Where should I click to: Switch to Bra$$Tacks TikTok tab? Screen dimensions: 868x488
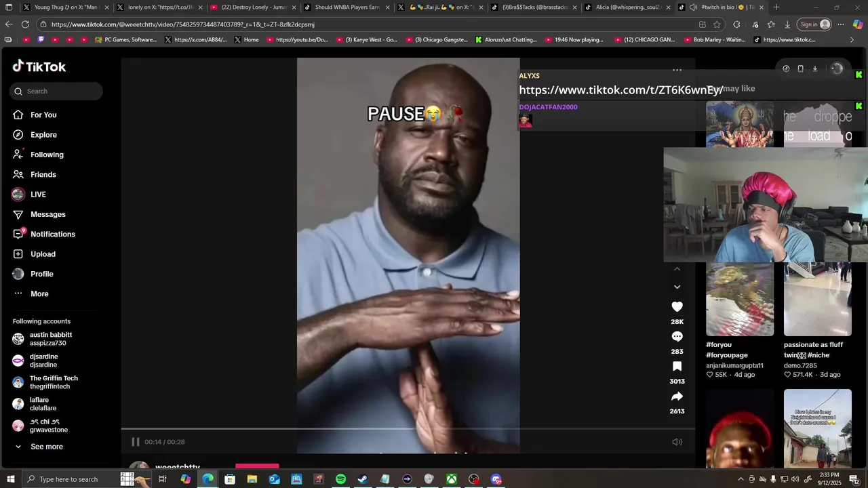[x=534, y=7]
